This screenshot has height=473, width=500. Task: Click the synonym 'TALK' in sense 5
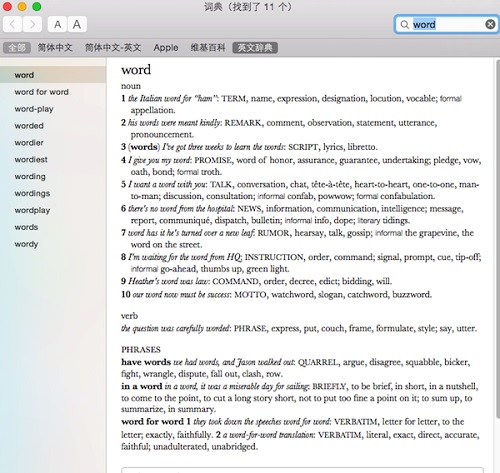tap(221, 185)
